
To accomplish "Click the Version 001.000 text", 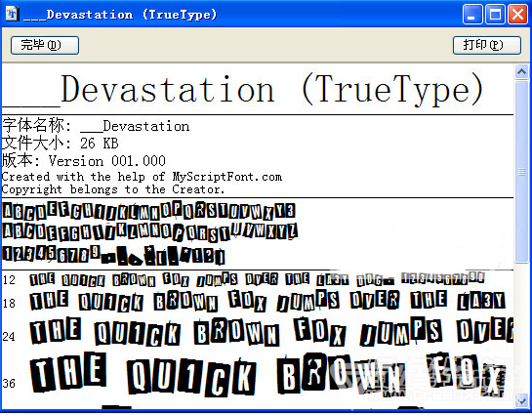I will (106, 161).
